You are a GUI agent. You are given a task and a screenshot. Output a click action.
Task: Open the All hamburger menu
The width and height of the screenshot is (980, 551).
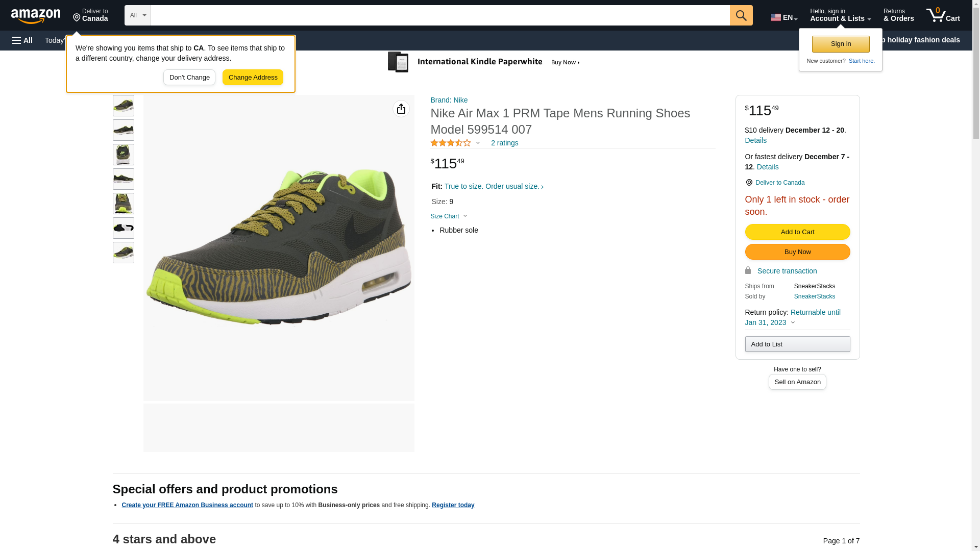(x=22, y=40)
